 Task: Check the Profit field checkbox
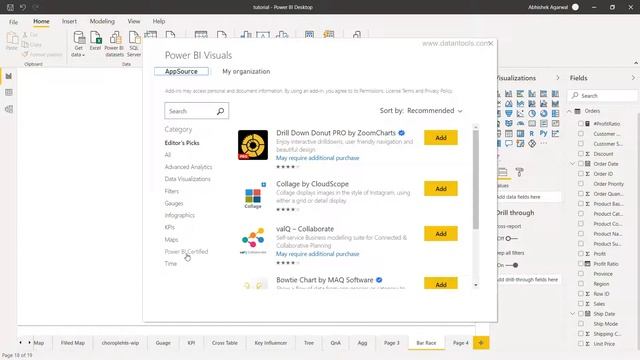[x=581, y=254]
